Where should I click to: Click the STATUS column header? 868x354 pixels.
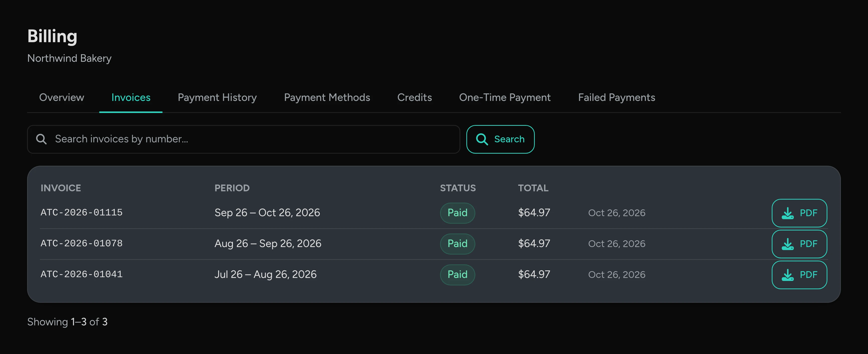point(458,188)
